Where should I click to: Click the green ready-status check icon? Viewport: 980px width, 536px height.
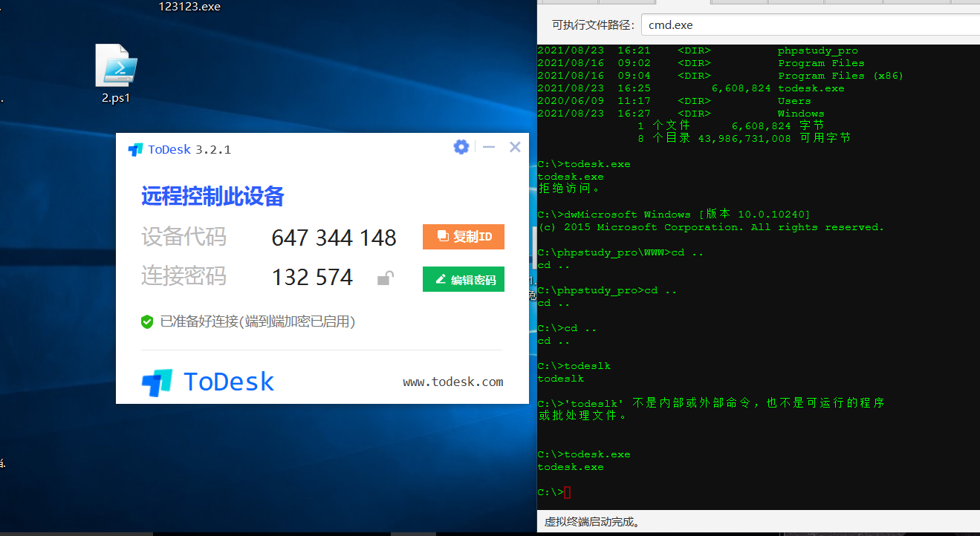coord(147,321)
